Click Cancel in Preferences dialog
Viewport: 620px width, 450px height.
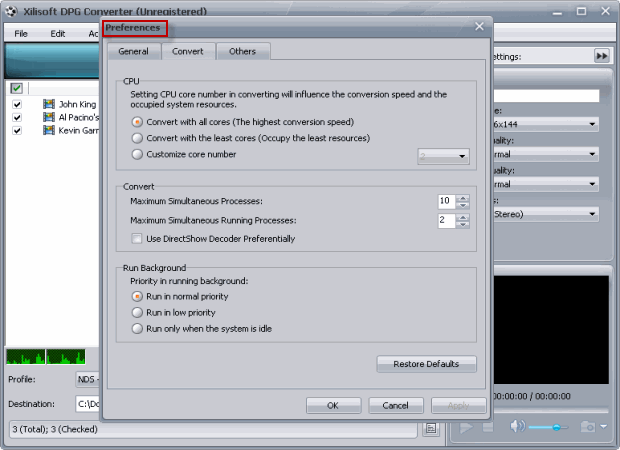tap(396, 405)
